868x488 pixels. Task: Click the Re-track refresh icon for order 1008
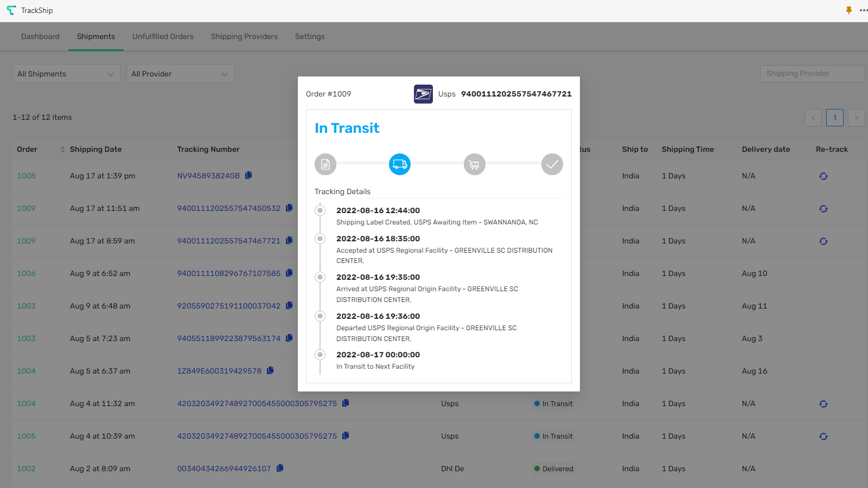tap(824, 176)
